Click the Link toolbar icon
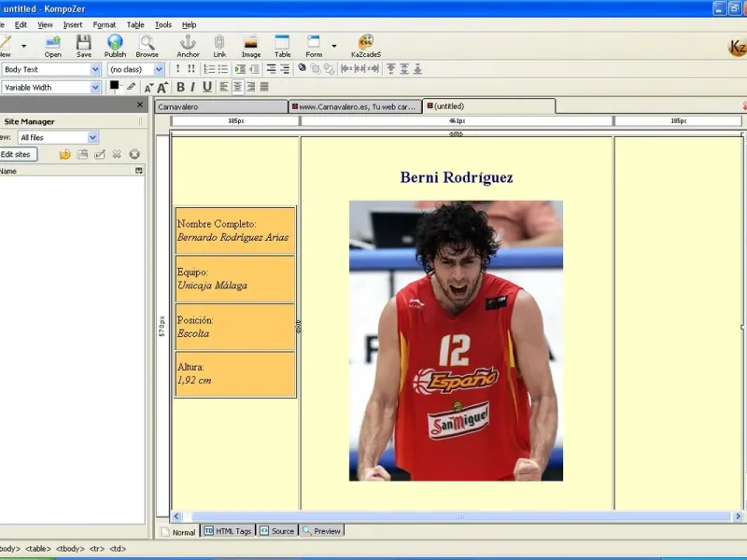747x560 pixels. (219, 46)
